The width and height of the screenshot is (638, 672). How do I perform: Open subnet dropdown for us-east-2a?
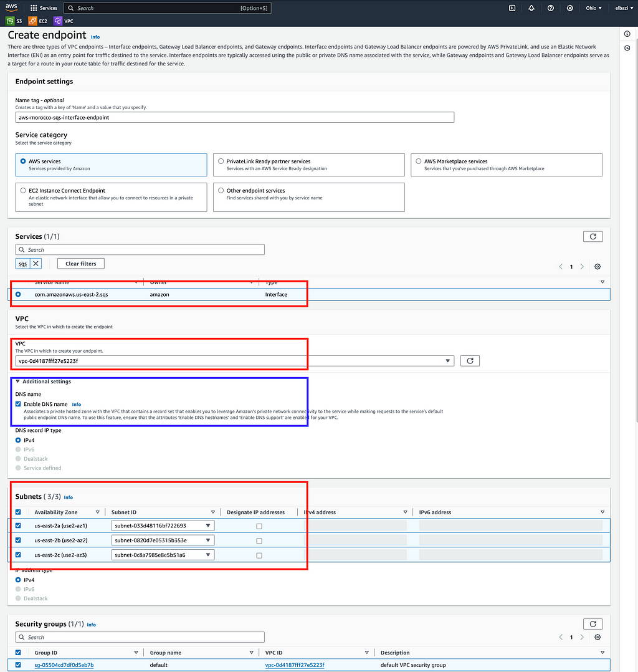pos(163,526)
